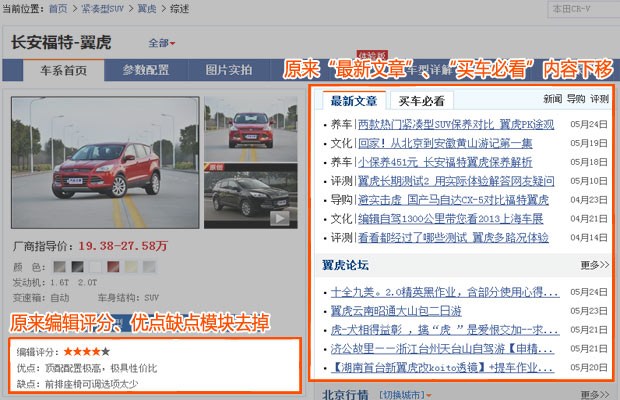The height and width of the screenshot is (400, 620).
Task: Open the red Kuga front-view thumbnail
Action: 251,129
